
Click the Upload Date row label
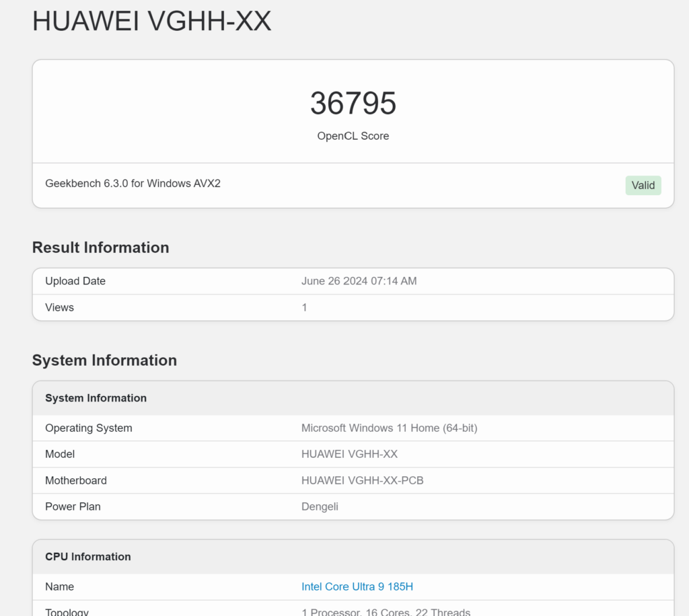click(x=75, y=281)
